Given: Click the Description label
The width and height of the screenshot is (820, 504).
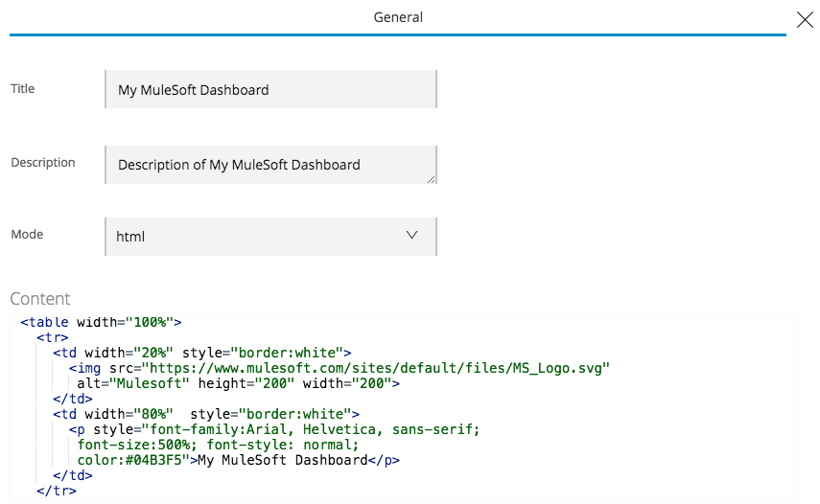Looking at the screenshot, I should pyautogui.click(x=43, y=163).
